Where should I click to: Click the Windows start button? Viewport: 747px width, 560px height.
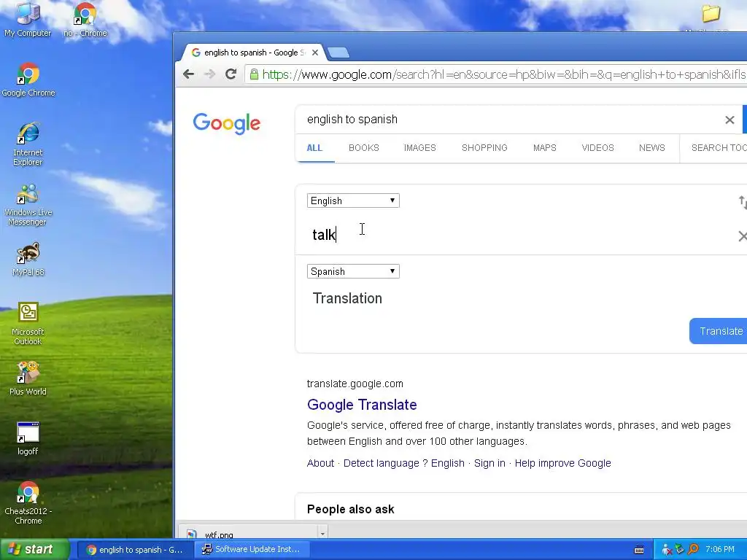point(35,550)
